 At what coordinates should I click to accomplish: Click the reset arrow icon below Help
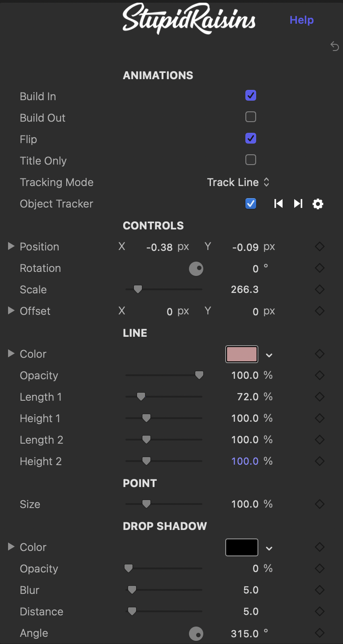click(334, 46)
